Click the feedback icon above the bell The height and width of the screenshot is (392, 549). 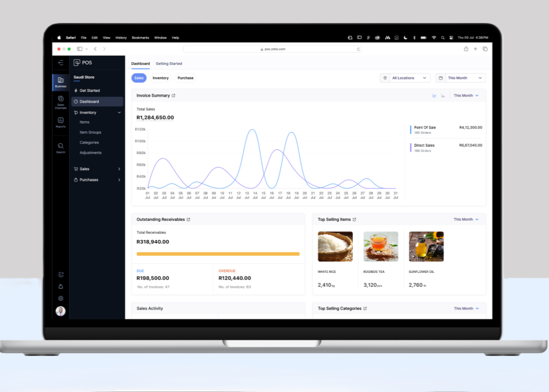[x=61, y=275]
